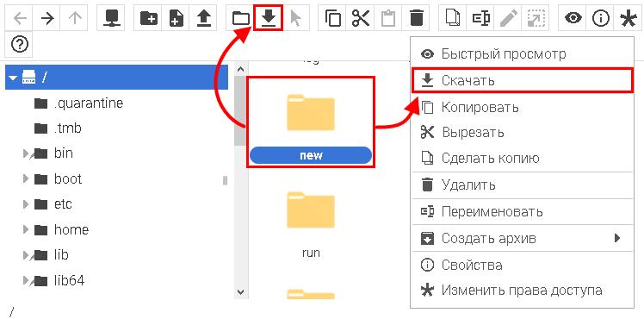Show info with the toolbar info icon
644x319 pixels.
tap(599, 18)
